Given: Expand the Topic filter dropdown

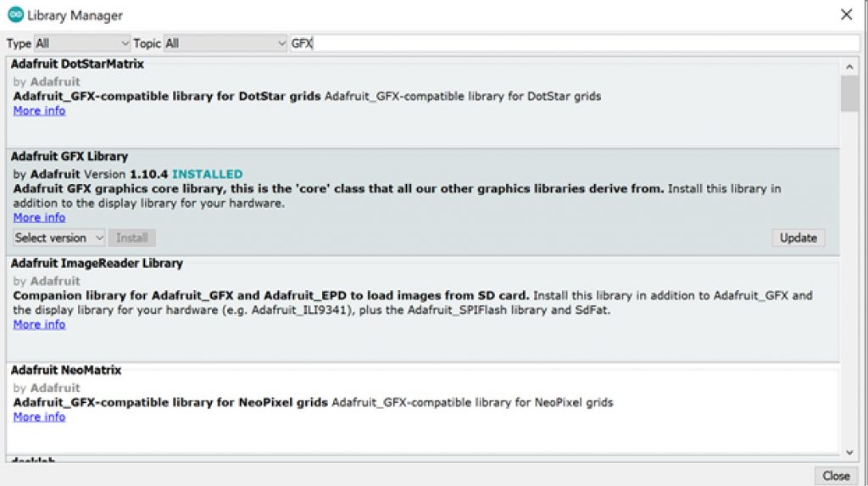Looking at the screenshot, I should 225,43.
